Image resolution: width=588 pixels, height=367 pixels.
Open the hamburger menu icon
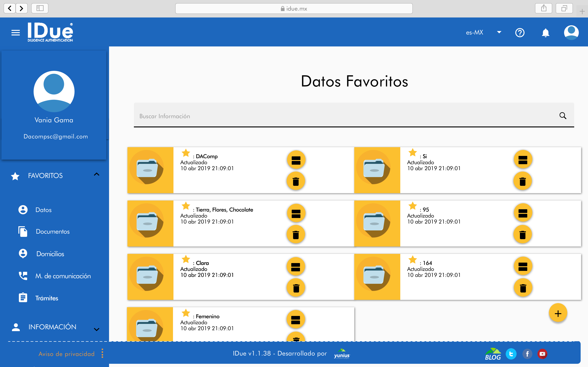pos(16,32)
